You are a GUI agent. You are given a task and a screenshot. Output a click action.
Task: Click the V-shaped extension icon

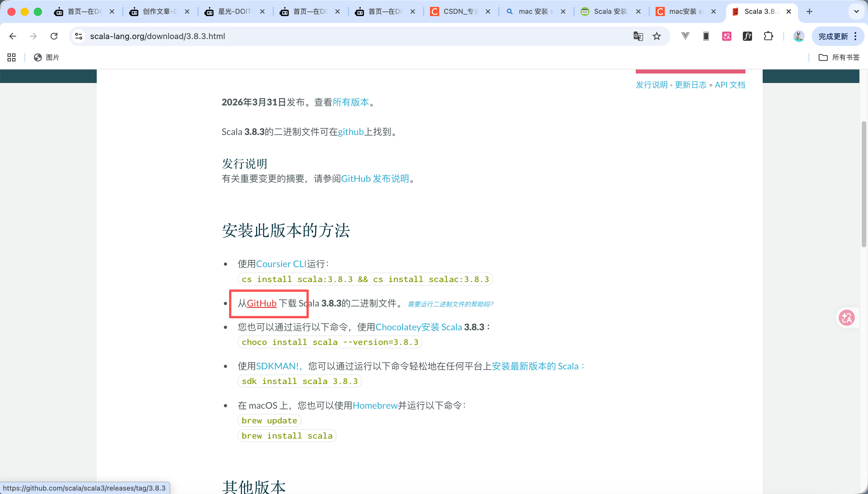pos(685,36)
